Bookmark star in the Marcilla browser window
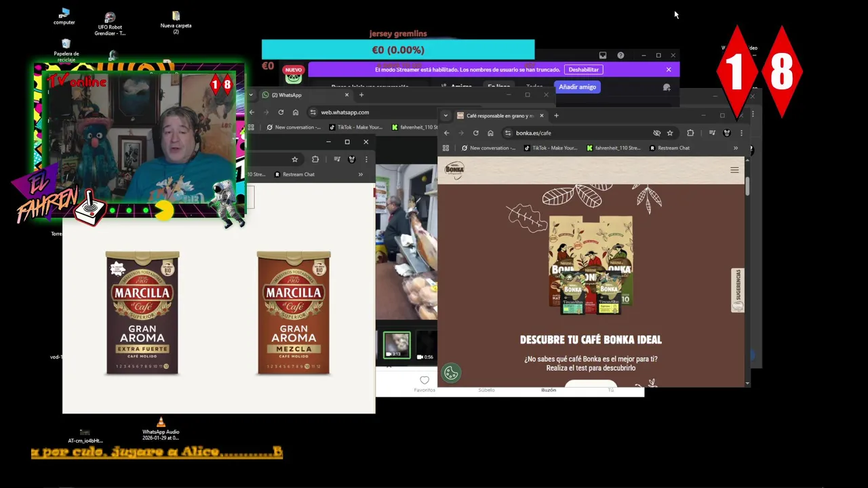Viewport: 868px width, 488px height. 294,159
